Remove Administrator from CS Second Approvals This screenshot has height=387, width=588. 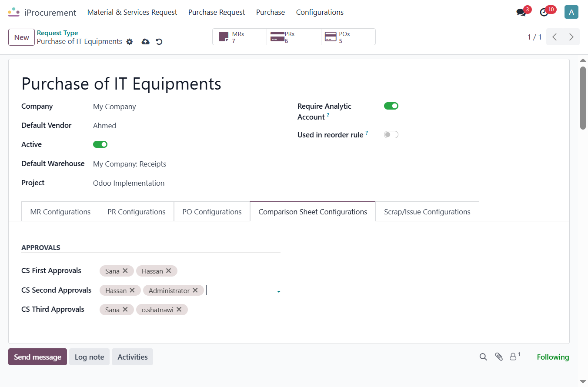pos(195,290)
